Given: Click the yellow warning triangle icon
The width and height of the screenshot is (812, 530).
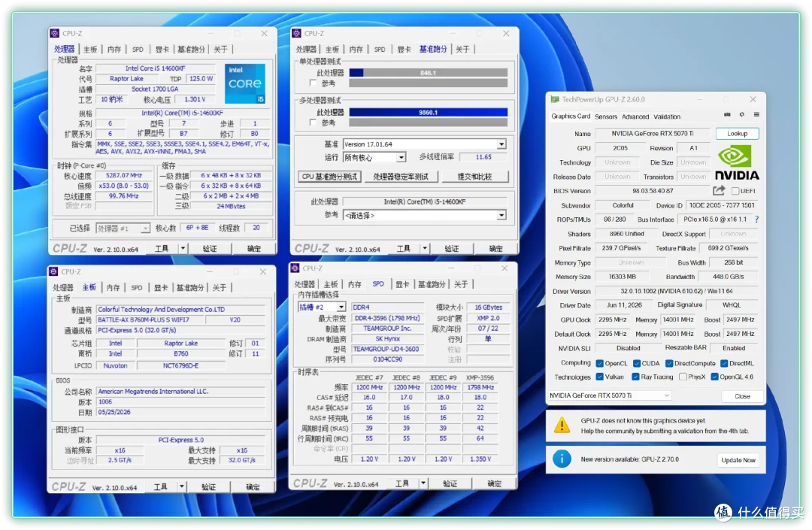Looking at the screenshot, I should click(562, 426).
